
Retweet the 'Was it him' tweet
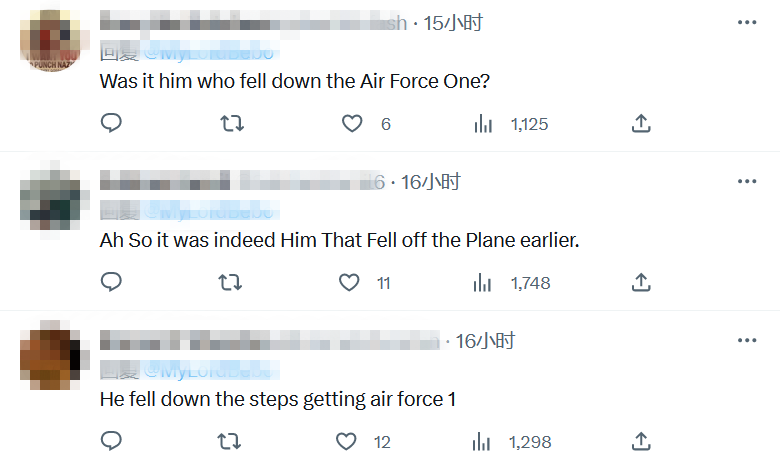(230, 124)
